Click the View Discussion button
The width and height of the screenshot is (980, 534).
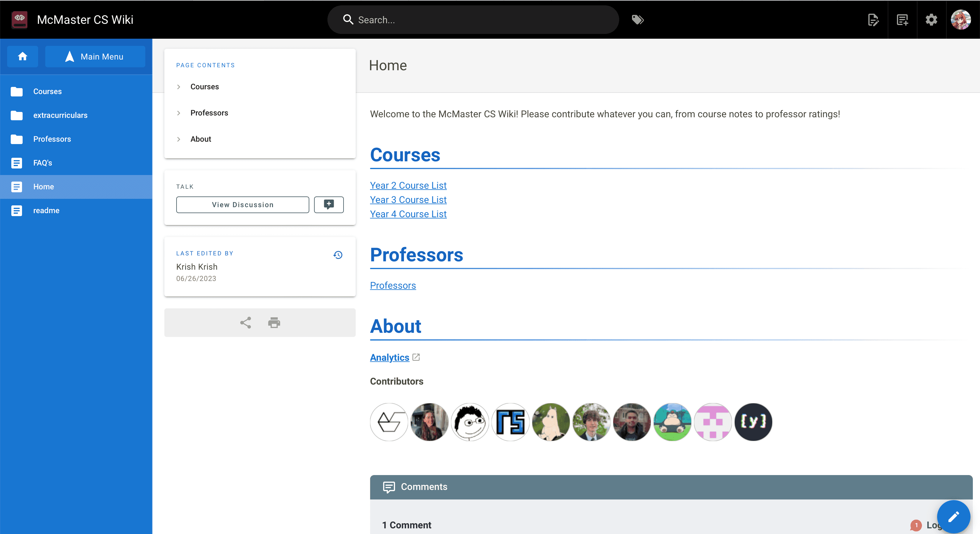tap(243, 204)
